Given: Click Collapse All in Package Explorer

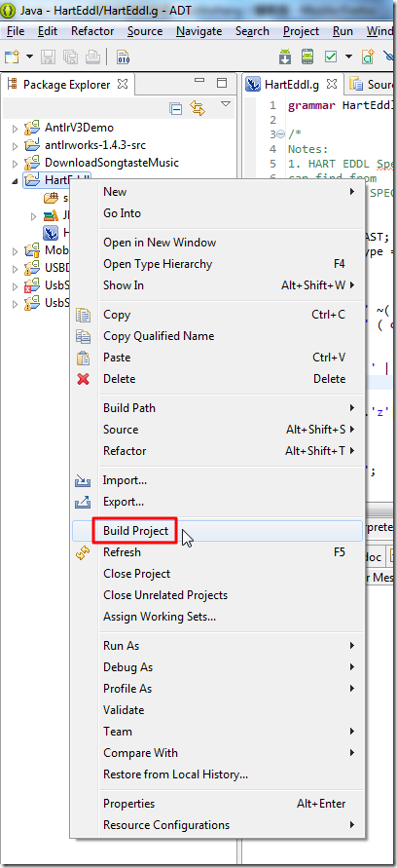Looking at the screenshot, I should pos(175,108).
